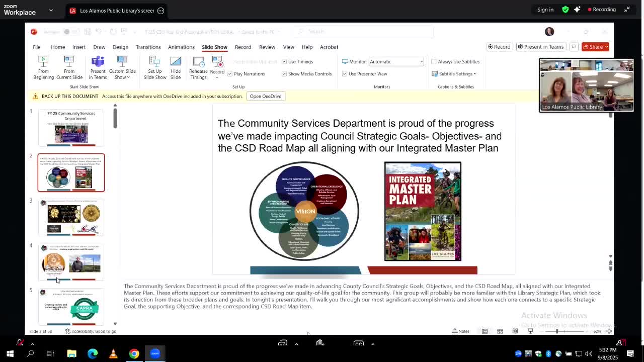The width and height of the screenshot is (644, 362).
Task: Start slide show From Beginning
Action: point(43,67)
